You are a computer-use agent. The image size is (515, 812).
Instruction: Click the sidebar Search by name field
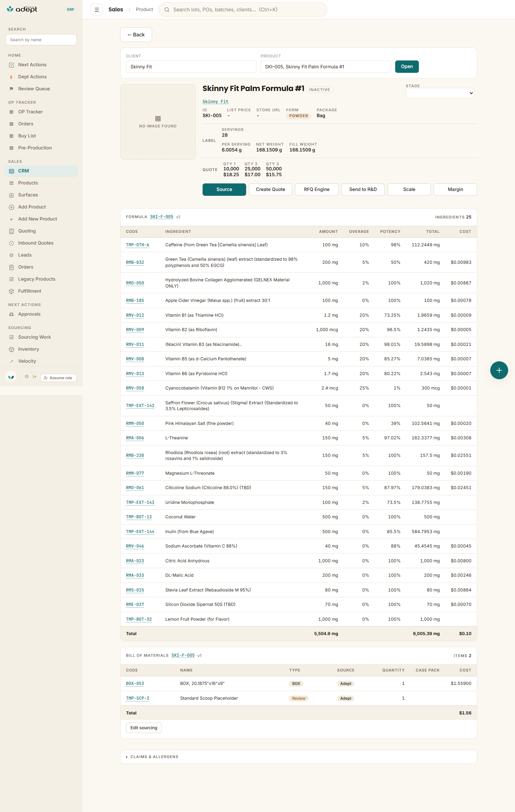(x=41, y=40)
